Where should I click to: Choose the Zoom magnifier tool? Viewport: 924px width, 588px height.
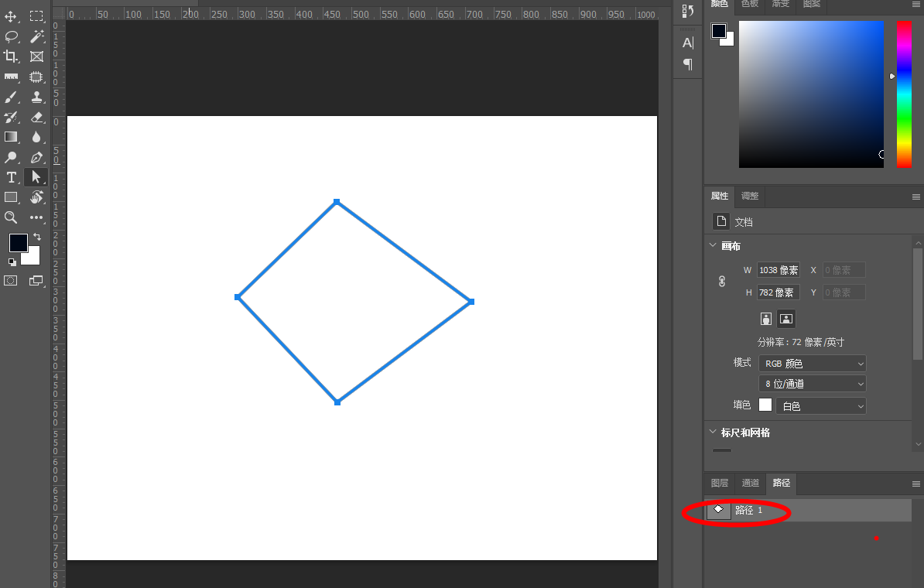click(11, 217)
